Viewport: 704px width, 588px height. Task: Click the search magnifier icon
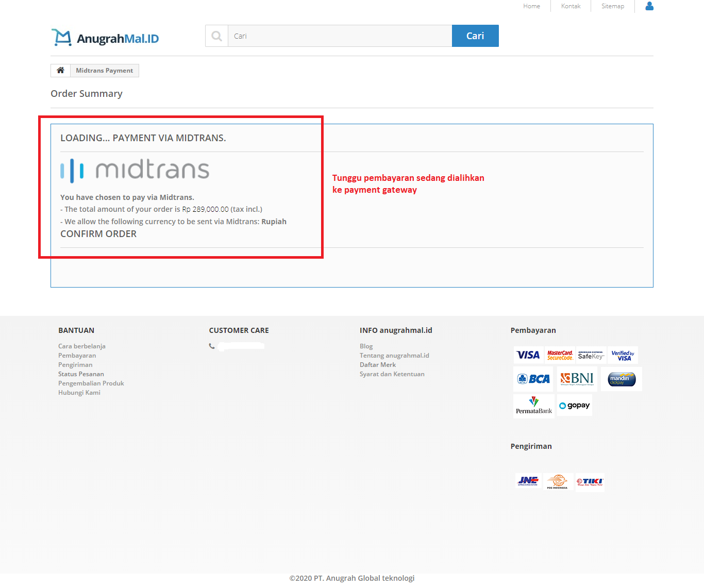point(217,36)
